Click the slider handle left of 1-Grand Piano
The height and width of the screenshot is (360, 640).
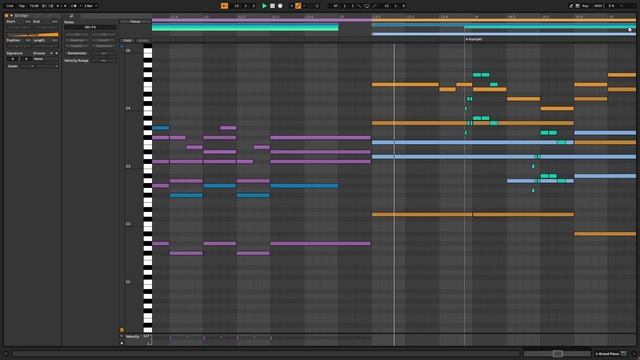click(x=558, y=353)
